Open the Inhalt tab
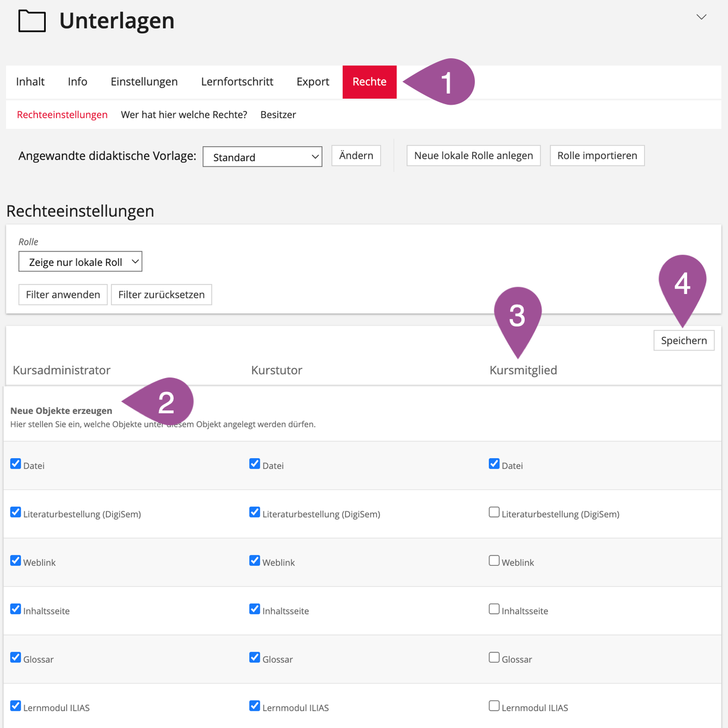Viewport: 728px width, 728px height. pos(30,82)
